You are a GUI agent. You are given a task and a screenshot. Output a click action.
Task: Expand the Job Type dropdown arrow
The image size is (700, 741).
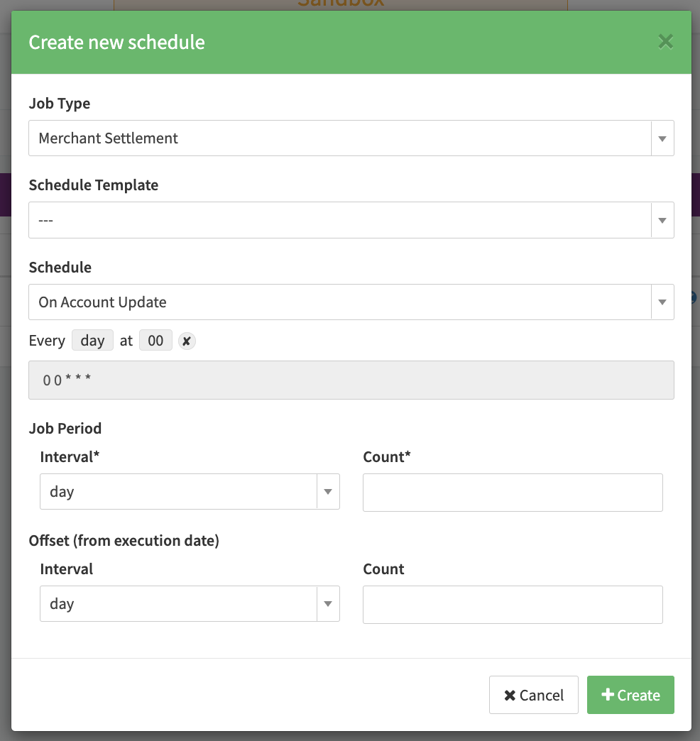point(662,138)
